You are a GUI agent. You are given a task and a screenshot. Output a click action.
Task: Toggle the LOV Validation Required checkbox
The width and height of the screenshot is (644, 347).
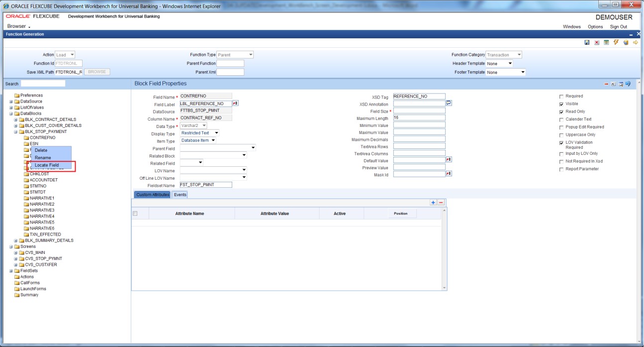point(561,142)
